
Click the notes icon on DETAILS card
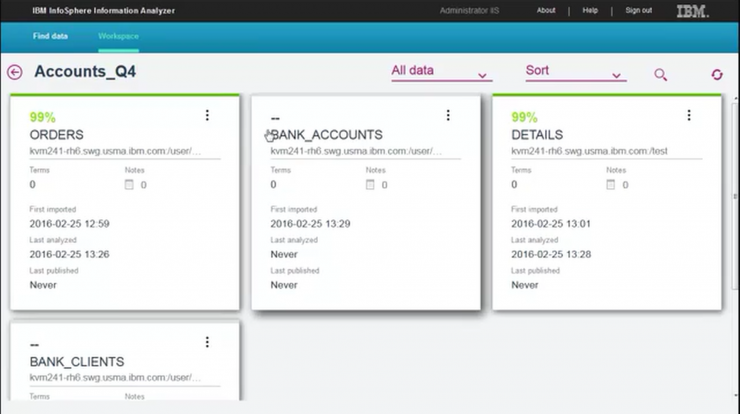[x=611, y=185]
